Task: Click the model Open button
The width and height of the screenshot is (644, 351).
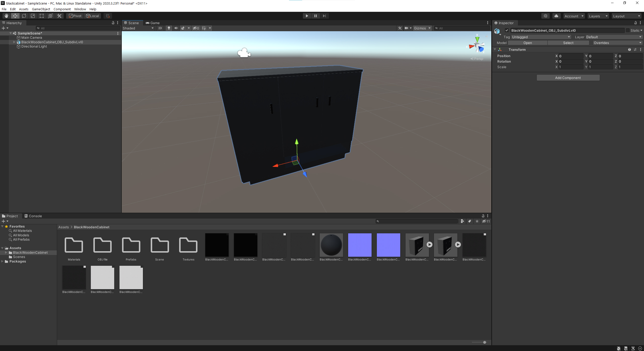Action: [528, 43]
